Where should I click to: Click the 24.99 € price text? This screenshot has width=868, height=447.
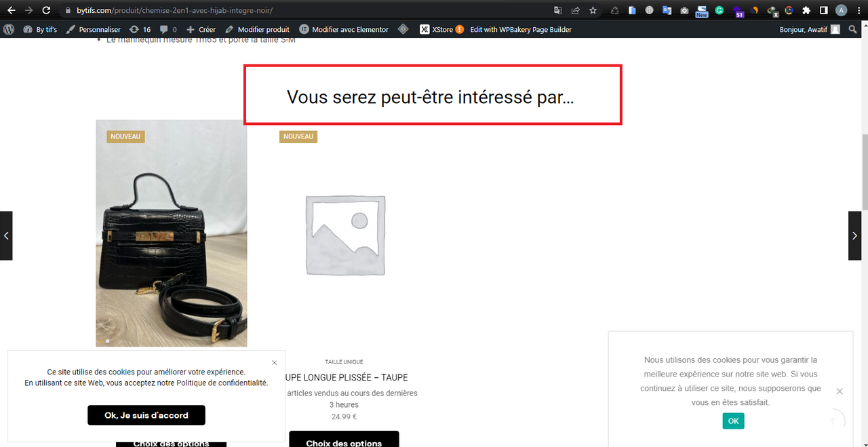coord(344,417)
